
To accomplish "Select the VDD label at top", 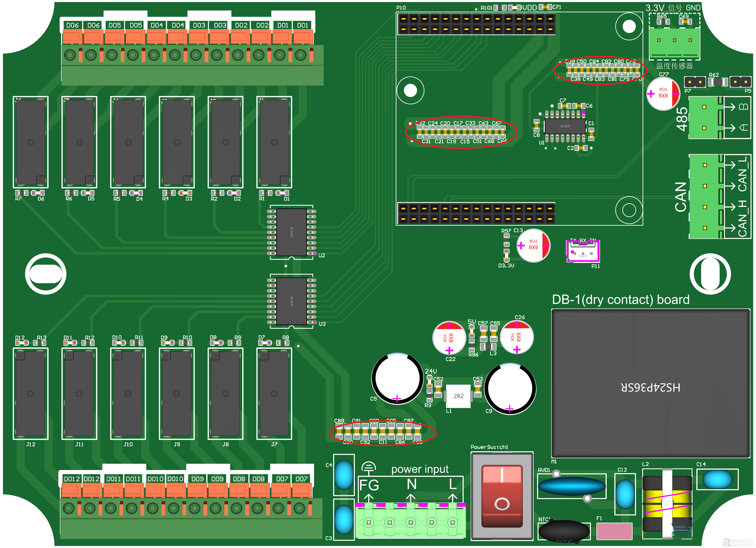I will [530, 7].
